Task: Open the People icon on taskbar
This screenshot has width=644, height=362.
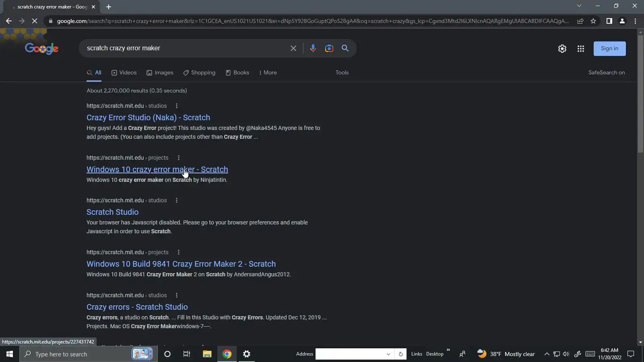Action: pyautogui.click(x=462, y=354)
